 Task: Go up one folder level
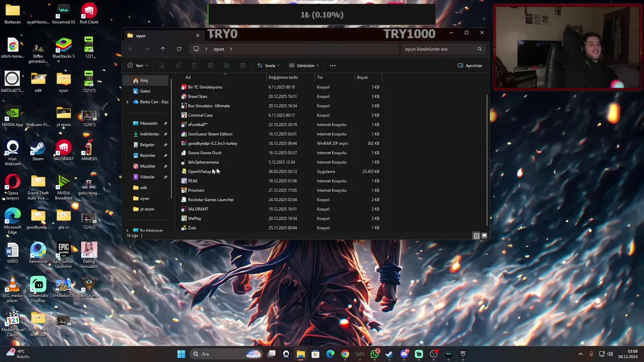(163, 49)
